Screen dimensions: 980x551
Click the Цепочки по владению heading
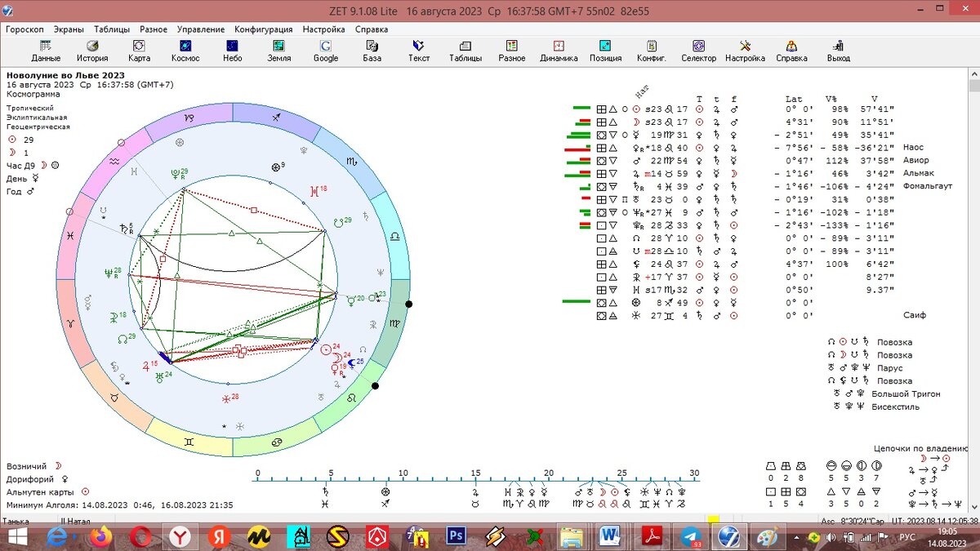[x=921, y=449]
